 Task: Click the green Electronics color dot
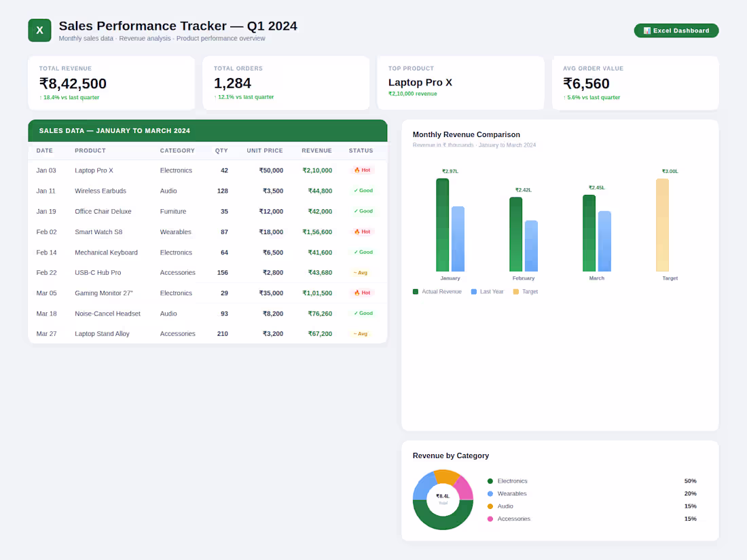coord(490,481)
